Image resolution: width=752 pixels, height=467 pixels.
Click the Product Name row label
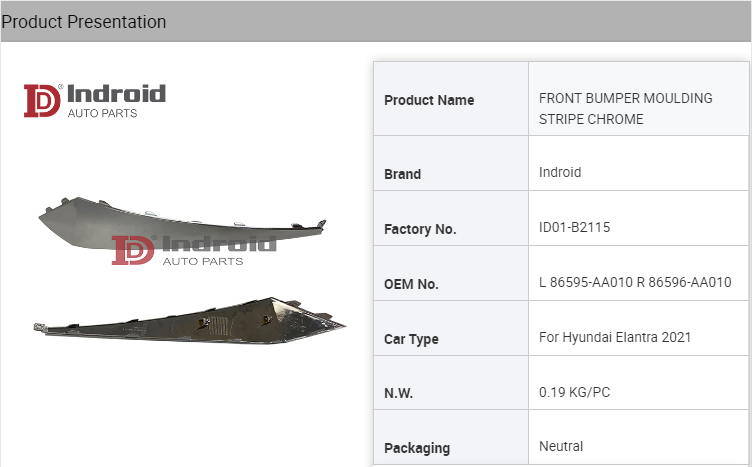[x=429, y=100]
